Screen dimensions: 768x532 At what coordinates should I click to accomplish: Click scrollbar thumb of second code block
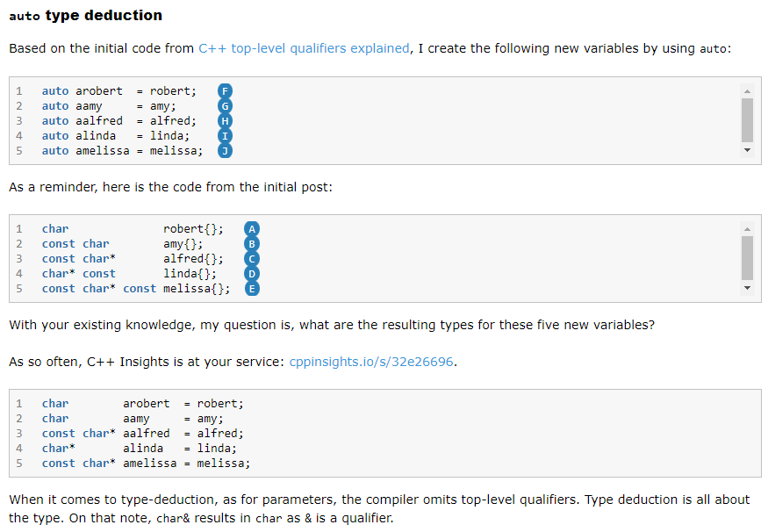pos(747,257)
